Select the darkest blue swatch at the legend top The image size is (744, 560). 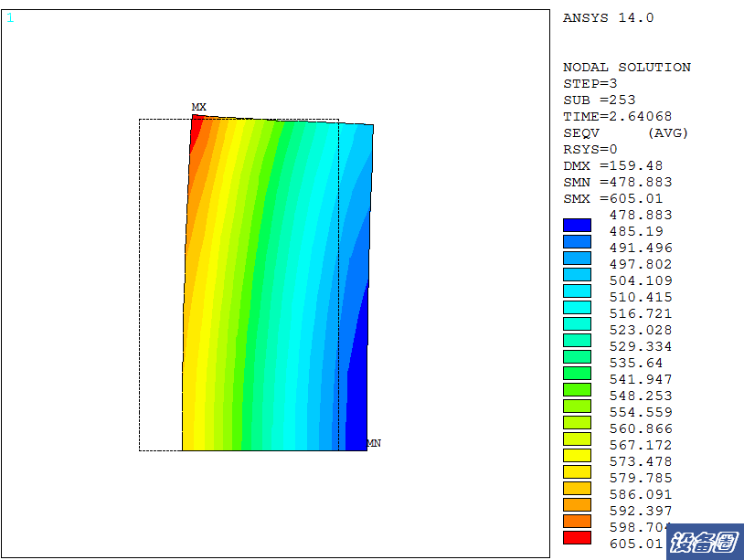click(577, 225)
